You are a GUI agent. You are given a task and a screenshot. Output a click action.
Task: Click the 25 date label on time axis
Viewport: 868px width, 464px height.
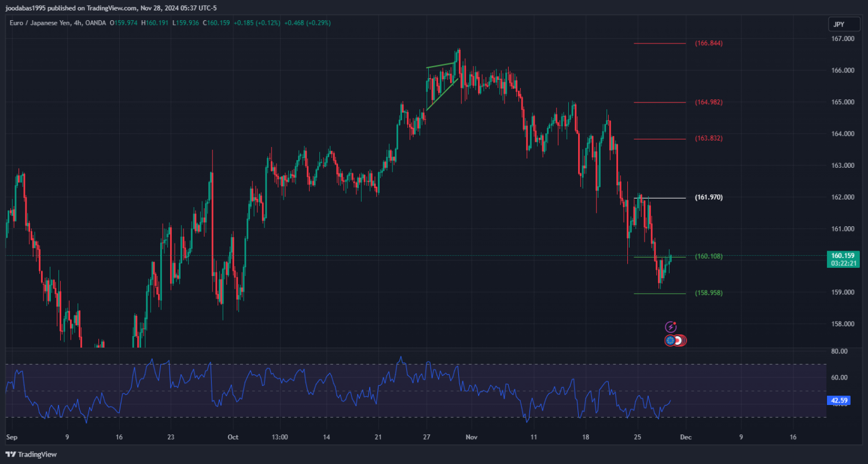pos(637,437)
